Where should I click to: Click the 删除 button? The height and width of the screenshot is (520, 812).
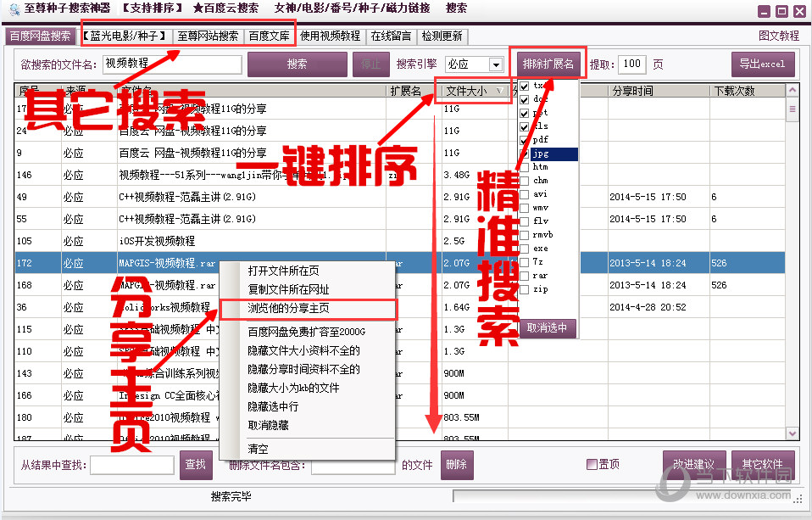(x=457, y=465)
